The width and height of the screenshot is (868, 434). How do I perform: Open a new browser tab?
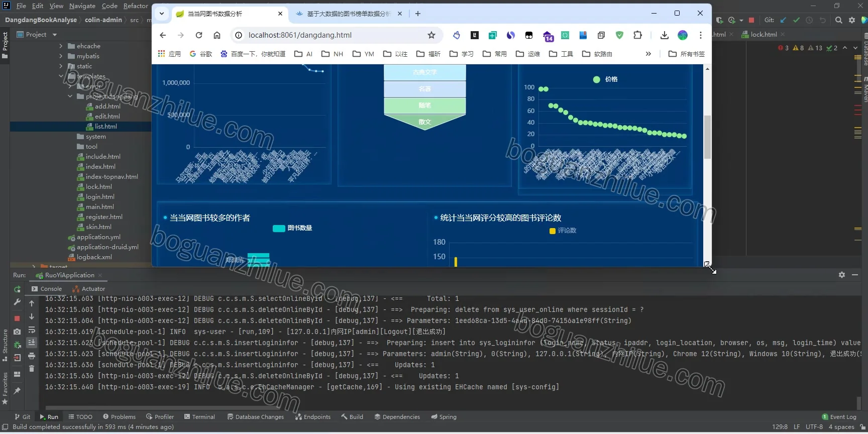[418, 14]
